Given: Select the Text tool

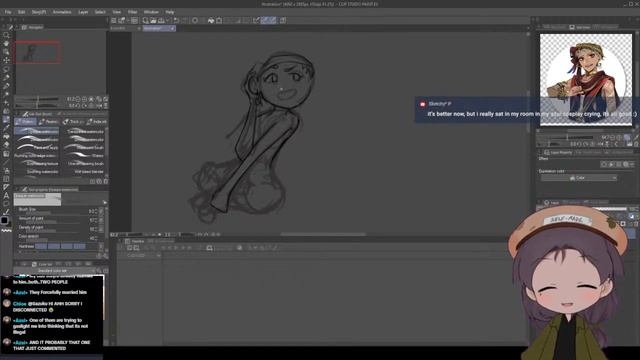Looking at the screenshot, I should [x=6, y=196].
